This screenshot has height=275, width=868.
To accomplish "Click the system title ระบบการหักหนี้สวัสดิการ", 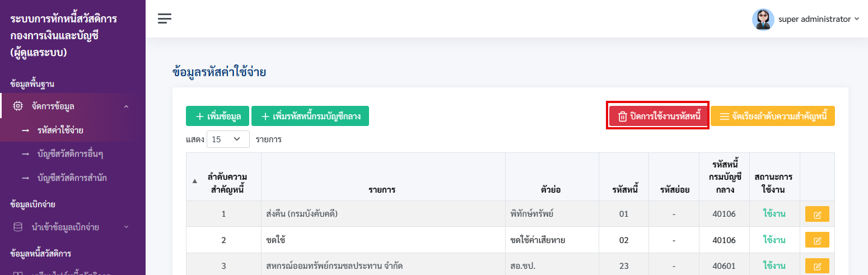I will click(x=63, y=19).
